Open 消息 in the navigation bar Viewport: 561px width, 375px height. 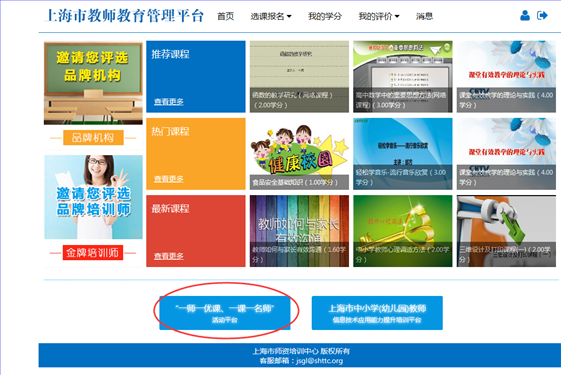pyautogui.click(x=424, y=16)
